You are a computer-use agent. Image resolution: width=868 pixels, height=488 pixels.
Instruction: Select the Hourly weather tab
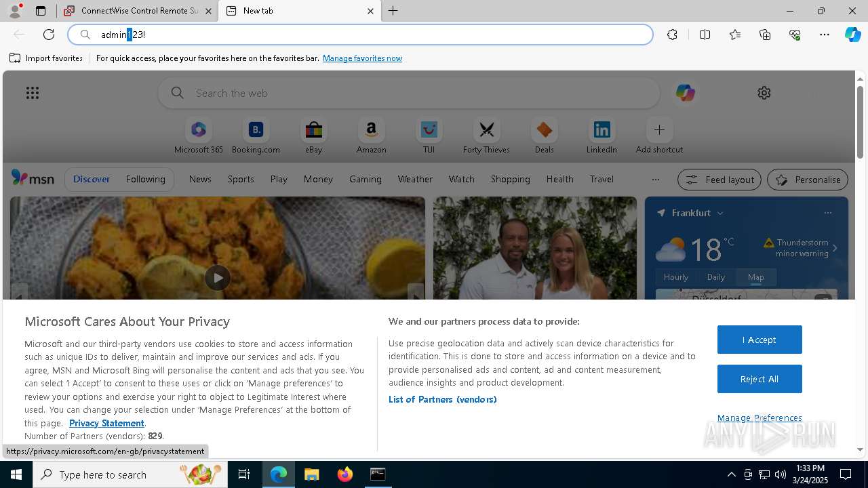[676, 277]
